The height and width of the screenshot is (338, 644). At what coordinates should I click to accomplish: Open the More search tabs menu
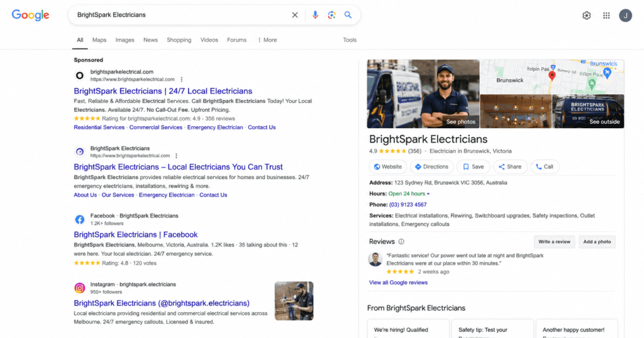(267, 40)
